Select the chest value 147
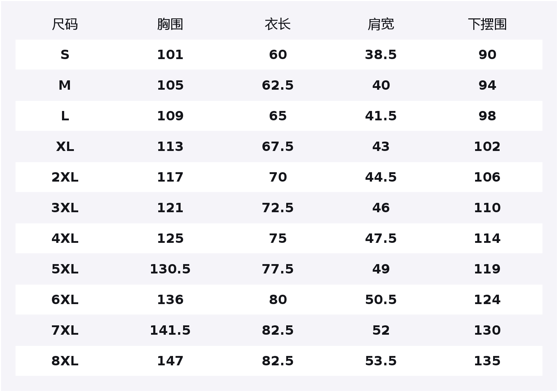 170,361
